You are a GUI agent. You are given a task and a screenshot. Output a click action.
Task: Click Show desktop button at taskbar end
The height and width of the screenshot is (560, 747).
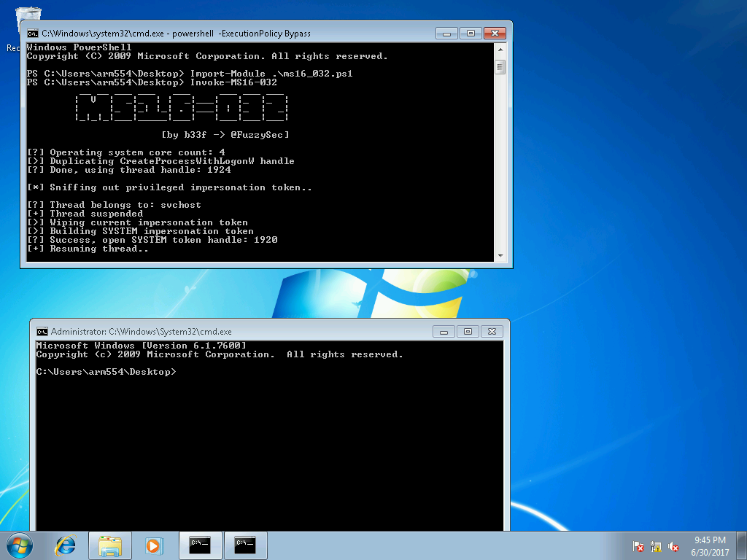pyautogui.click(x=742, y=546)
